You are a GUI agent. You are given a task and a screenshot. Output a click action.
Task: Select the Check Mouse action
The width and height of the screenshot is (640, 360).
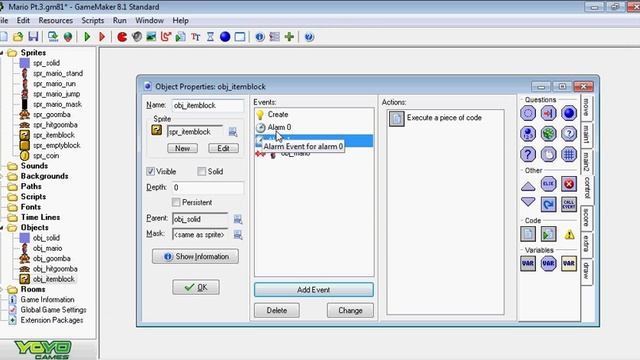tap(548, 154)
